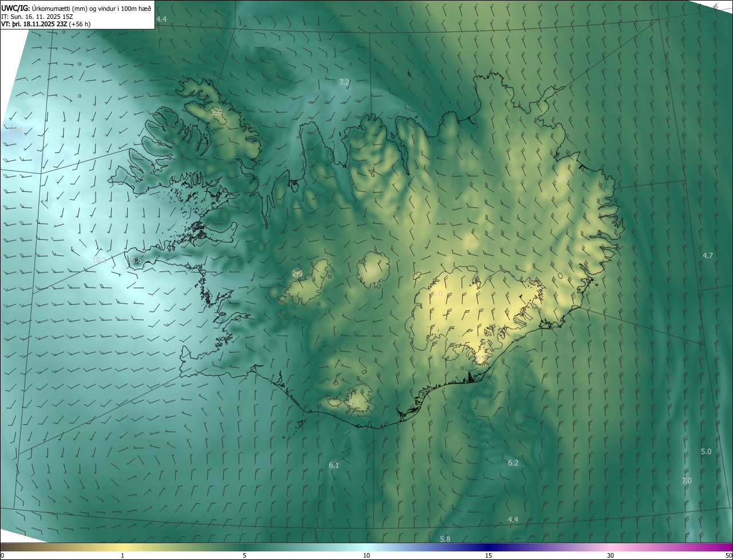733x560 pixels.
Task: Click the 5 tick label on the color scale
Action: point(245,555)
